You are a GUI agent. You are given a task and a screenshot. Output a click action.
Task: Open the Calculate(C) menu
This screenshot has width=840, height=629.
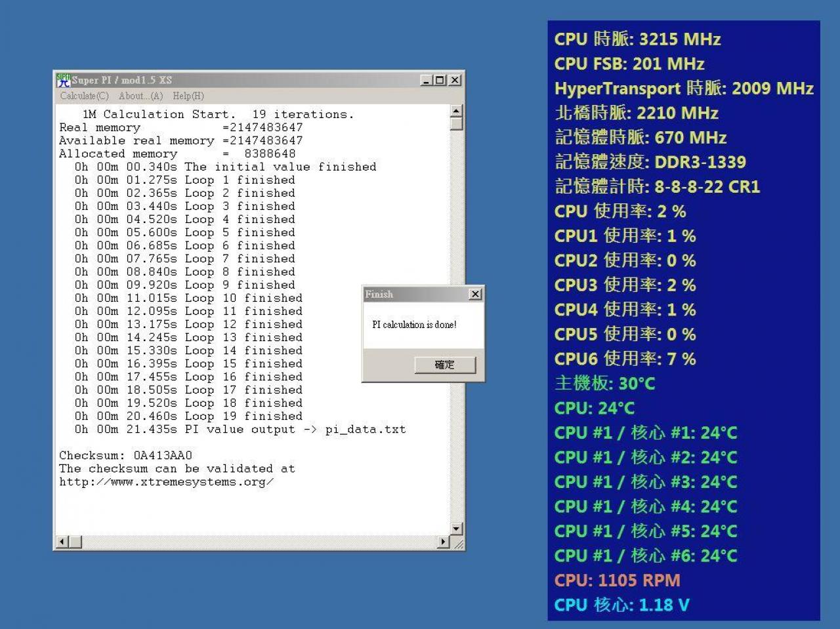tap(85, 96)
